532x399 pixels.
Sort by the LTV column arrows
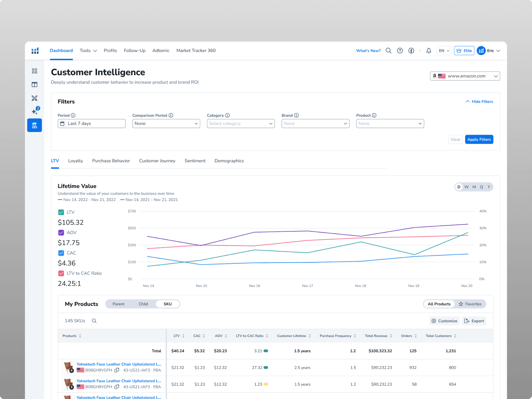183,336
